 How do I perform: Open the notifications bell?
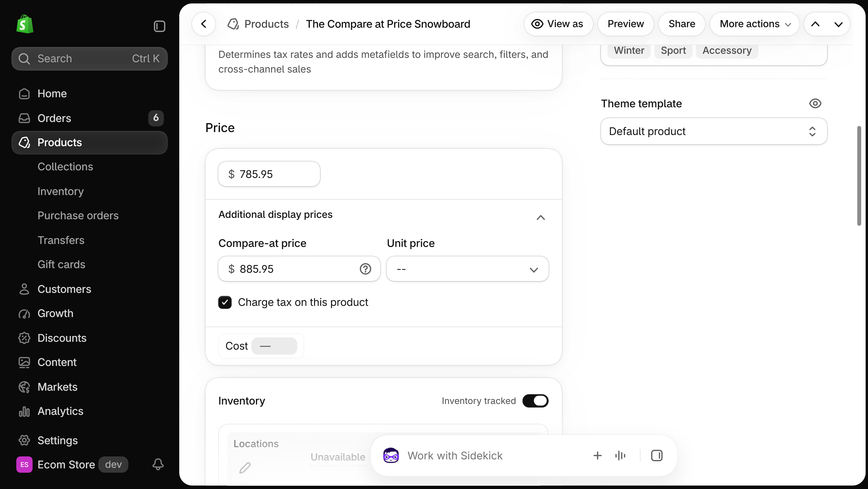[158, 464]
